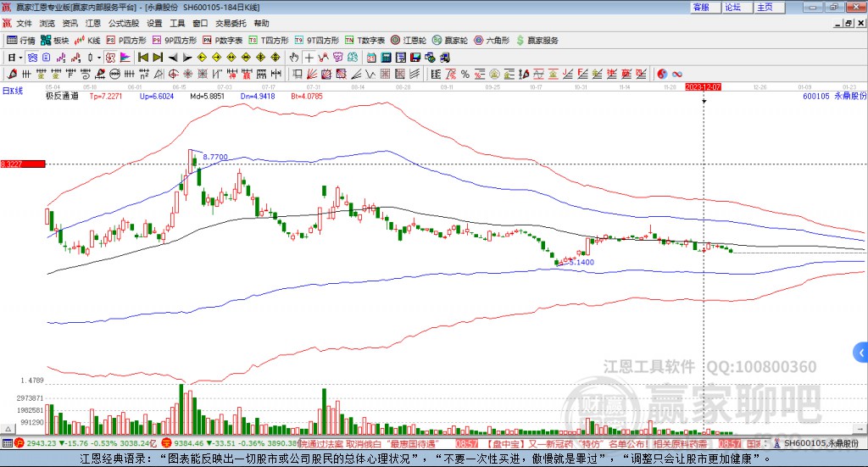Open the T数字表 tool
Viewport: 868px width, 467px height.
point(364,41)
